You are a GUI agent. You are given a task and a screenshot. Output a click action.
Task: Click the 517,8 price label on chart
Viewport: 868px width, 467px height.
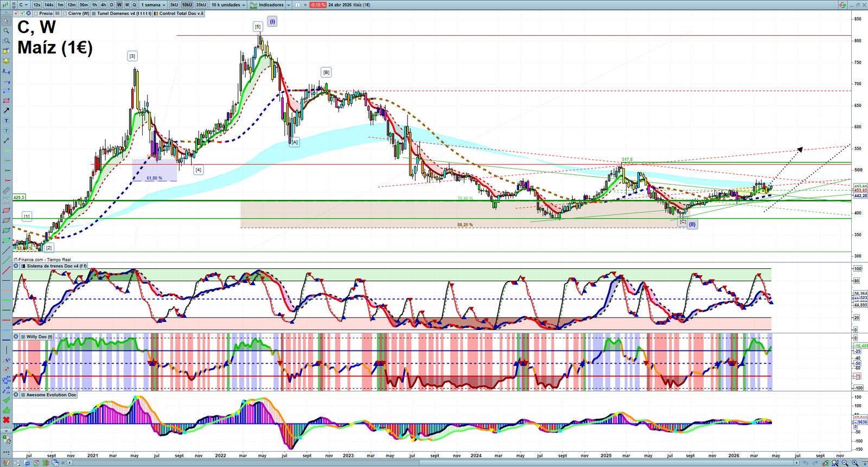(x=627, y=160)
